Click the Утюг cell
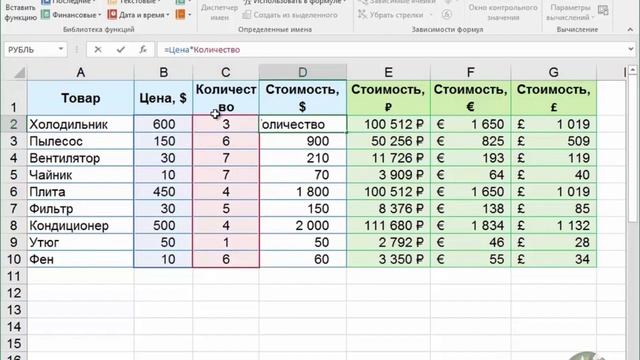Image resolution: width=640 pixels, height=360 pixels. point(80,242)
